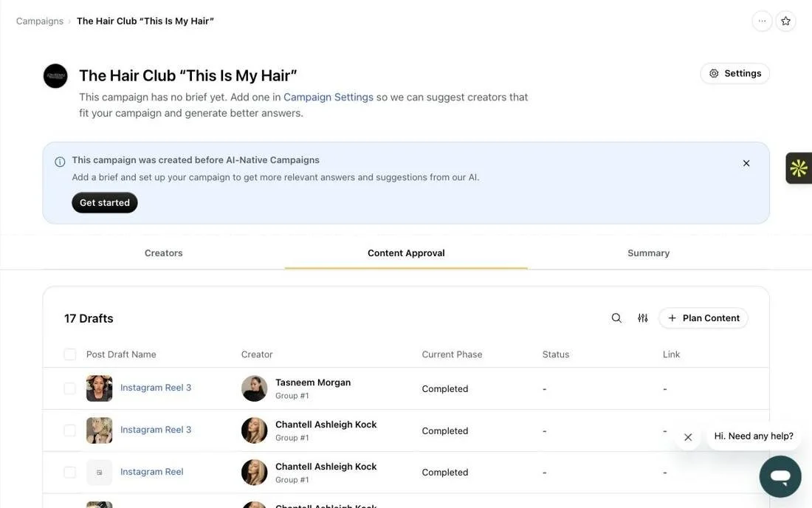Select the Content Approval tab
The width and height of the screenshot is (812, 508).
tap(406, 253)
